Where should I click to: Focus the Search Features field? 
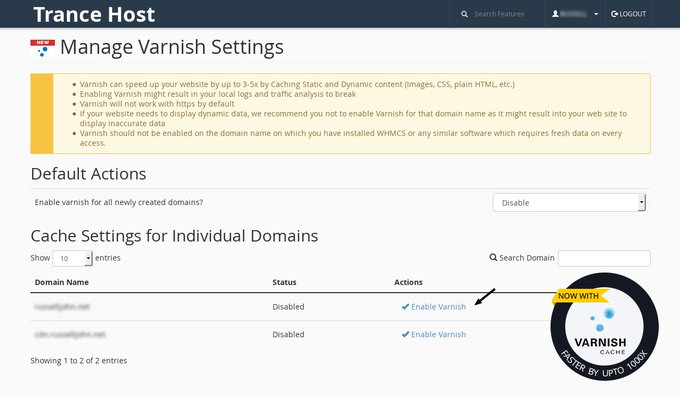coord(499,14)
